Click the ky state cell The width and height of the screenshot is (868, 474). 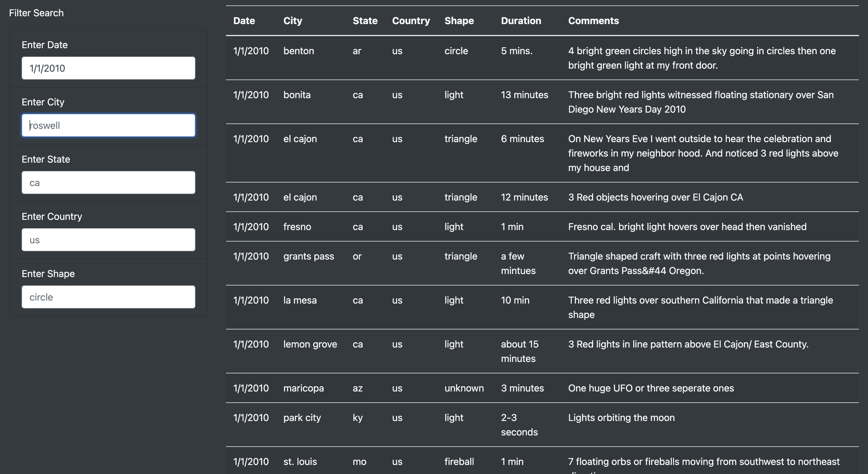tap(357, 417)
